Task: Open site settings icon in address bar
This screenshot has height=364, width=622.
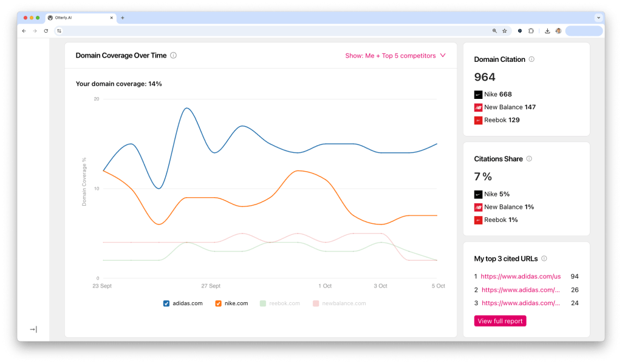Action: tap(59, 31)
